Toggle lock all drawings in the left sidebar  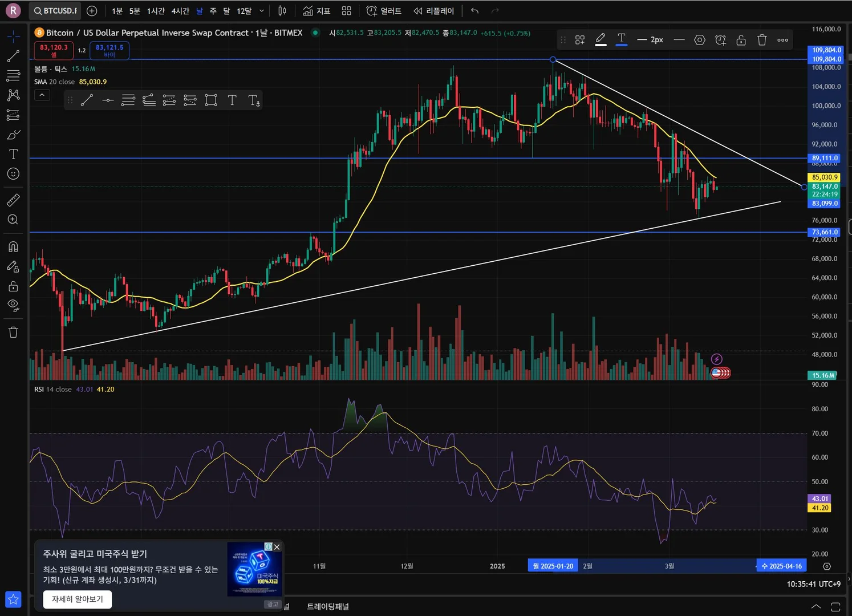pos(13,286)
